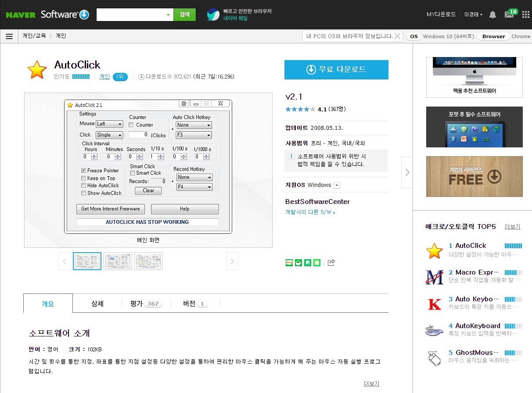The height and width of the screenshot is (393, 532).
Task: Click the green 검색 button
Action: (x=185, y=14)
